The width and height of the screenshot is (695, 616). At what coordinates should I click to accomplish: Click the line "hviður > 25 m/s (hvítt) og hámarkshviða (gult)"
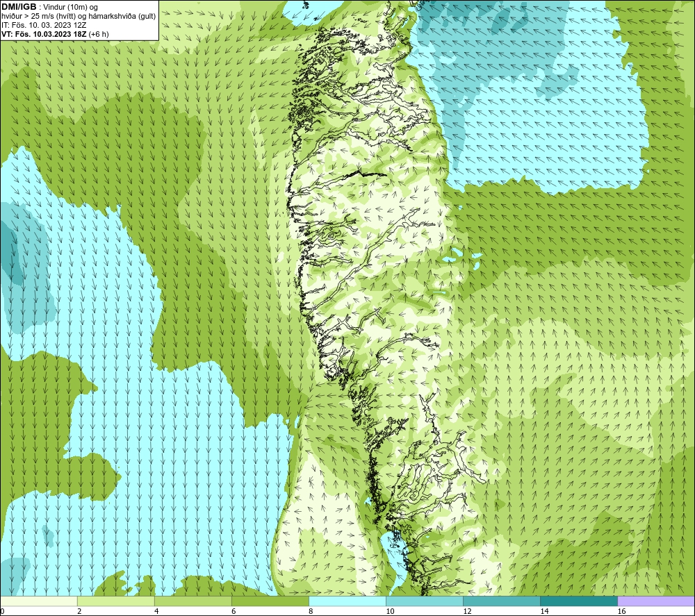pyautogui.click(x=79, y=16)
